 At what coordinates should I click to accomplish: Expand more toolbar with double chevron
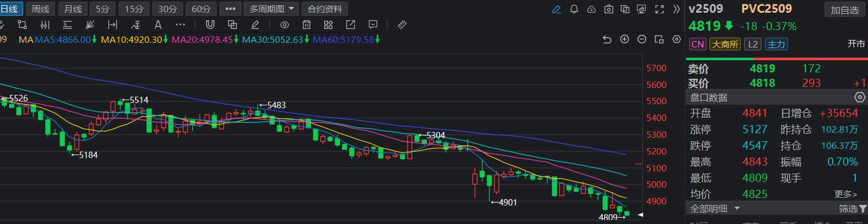click(x=676, y=9)
